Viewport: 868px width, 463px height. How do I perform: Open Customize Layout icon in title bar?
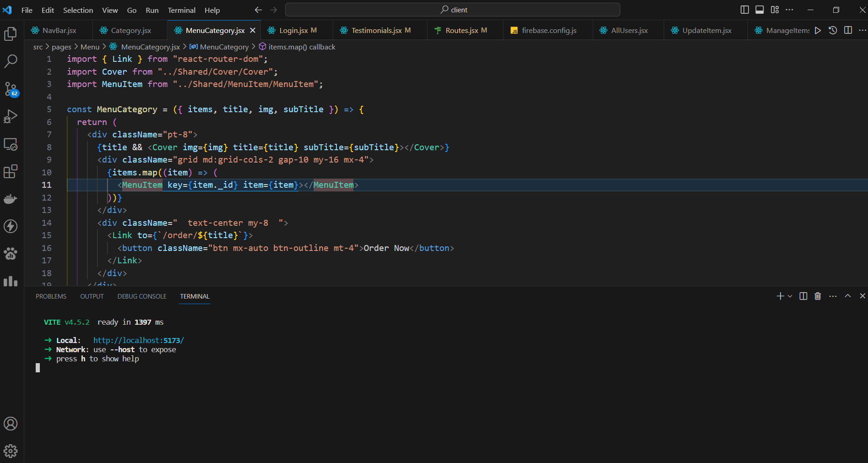[x=775, y=10]
